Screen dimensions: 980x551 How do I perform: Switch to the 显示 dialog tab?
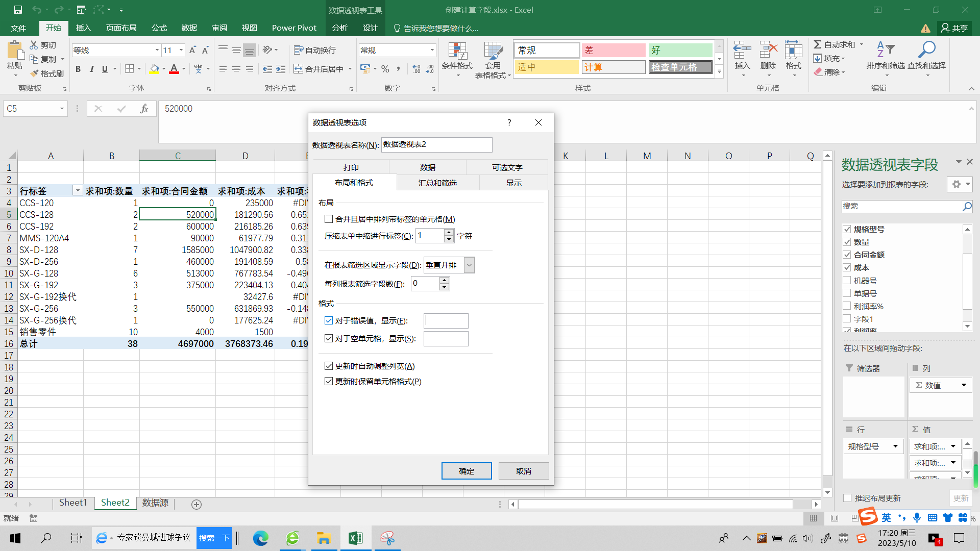[x=513, y=183]
